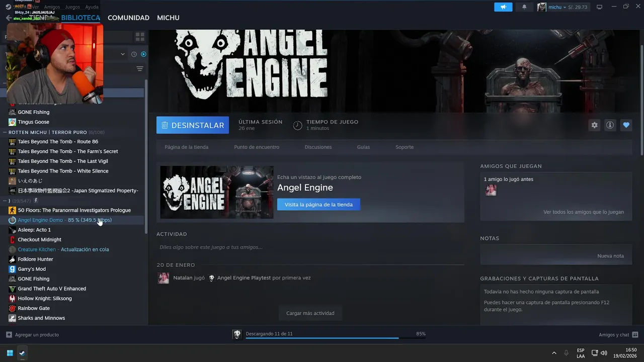The image size is (644, 362).
Task: Click the Steam taskbar icon
Action: (22, 353)
